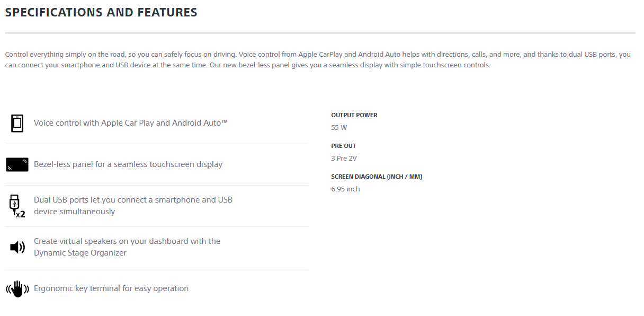Click the divider line below the voice control feature
This screenshot has width=644, height=316.
(157, 144)
